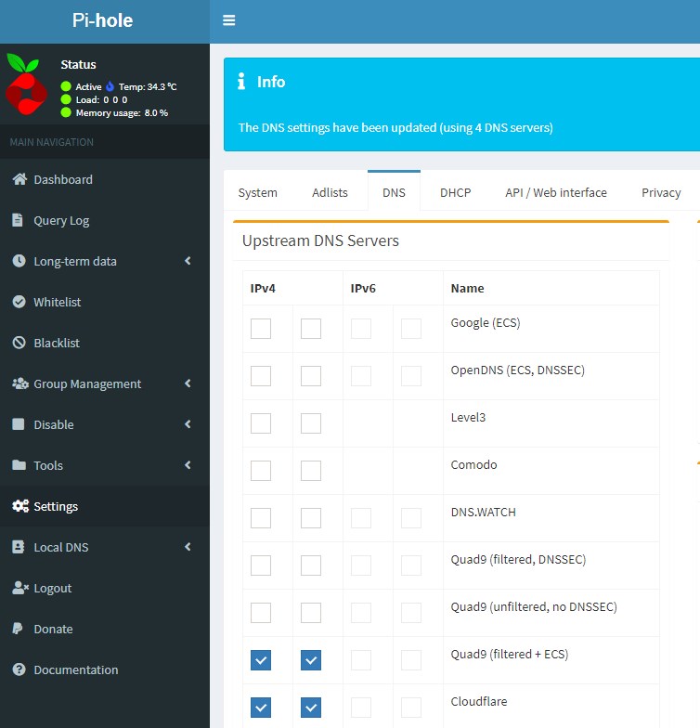Click the Documentation question mark icon
This screenshot has width=700, height=728.
[x=19, y=669]
